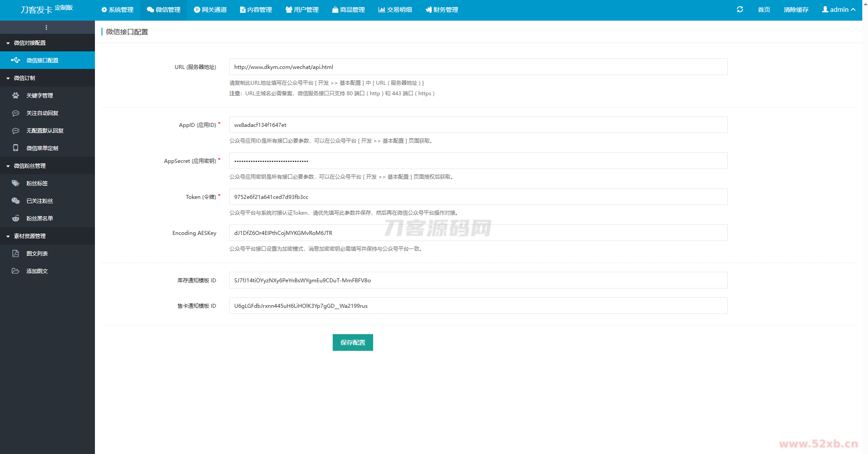
Task: Collapse the 微信对接配置 sidebar group
Action: [x=29, y=43]
